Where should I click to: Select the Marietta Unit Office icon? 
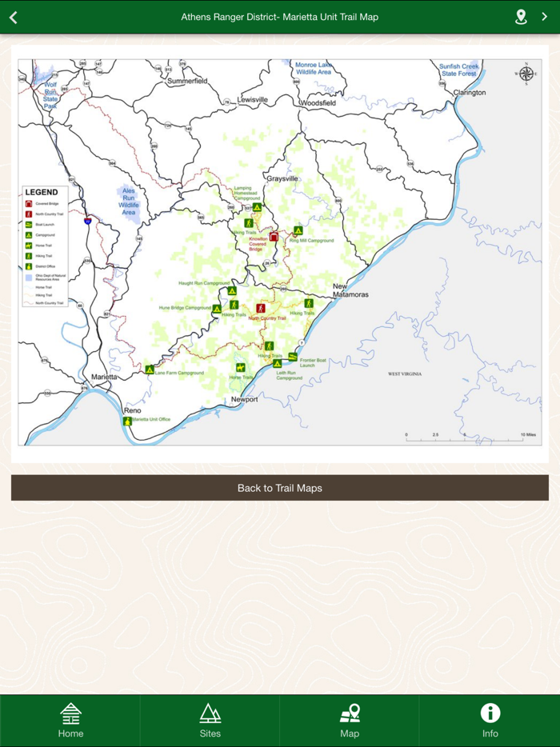tap(127, 421)
